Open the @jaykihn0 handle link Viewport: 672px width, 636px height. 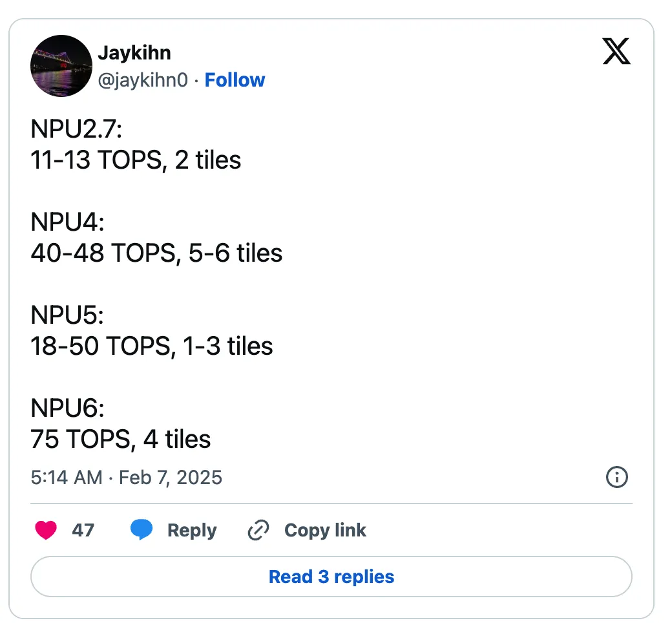143,80
